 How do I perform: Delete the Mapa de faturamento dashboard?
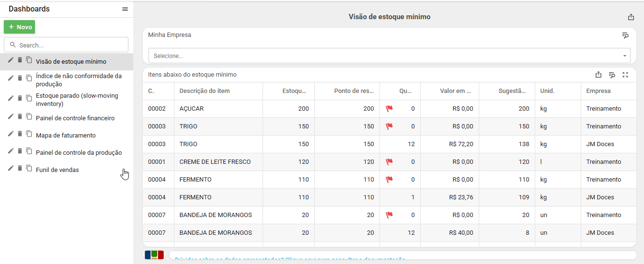click(x=20, y=134)
